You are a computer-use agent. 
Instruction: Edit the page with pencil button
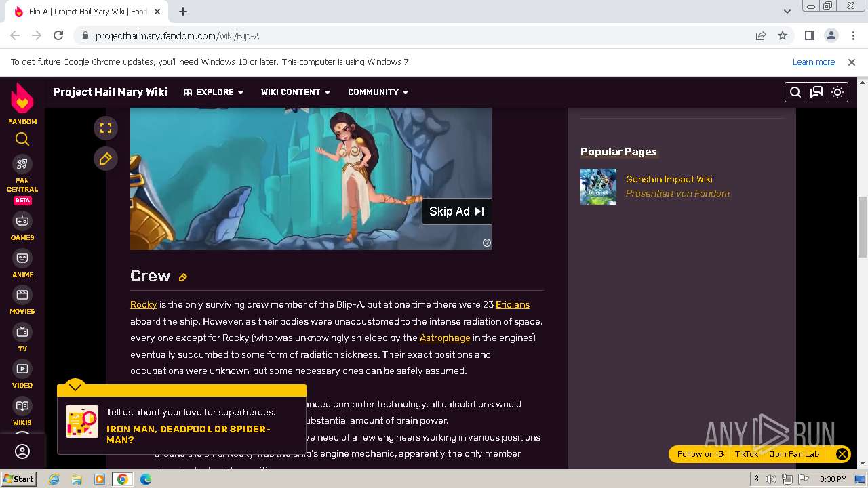pos(106,159)
